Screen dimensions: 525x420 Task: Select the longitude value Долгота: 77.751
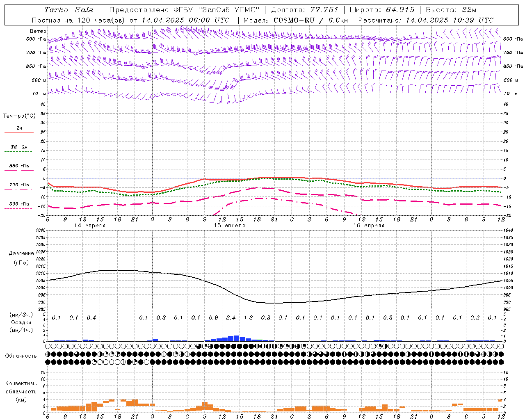305,10
